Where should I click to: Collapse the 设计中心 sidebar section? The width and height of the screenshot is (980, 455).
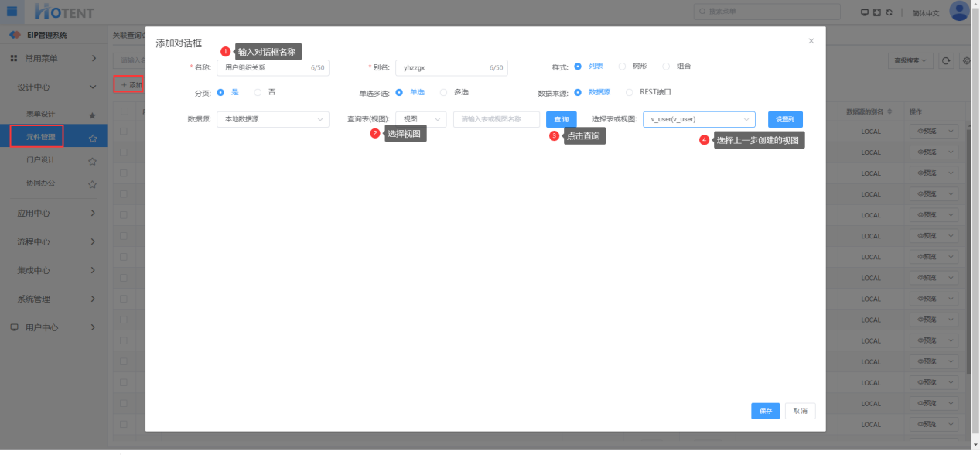(53, 87)
